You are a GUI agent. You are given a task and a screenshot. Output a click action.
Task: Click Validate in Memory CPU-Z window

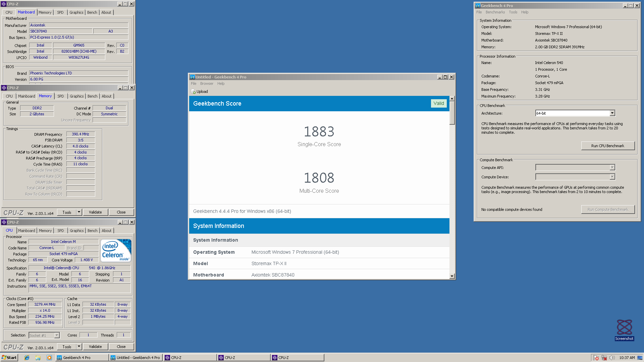coord(95,212)
